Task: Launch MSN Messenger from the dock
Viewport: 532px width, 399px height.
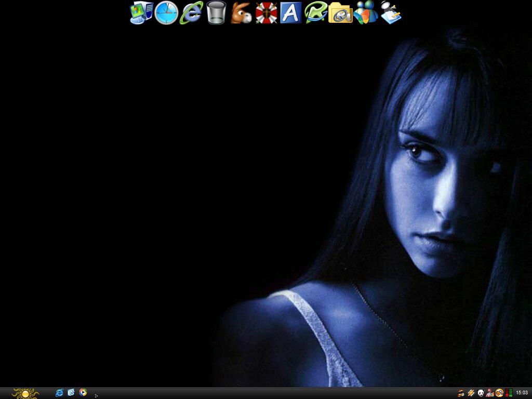Action: [366, 13]
